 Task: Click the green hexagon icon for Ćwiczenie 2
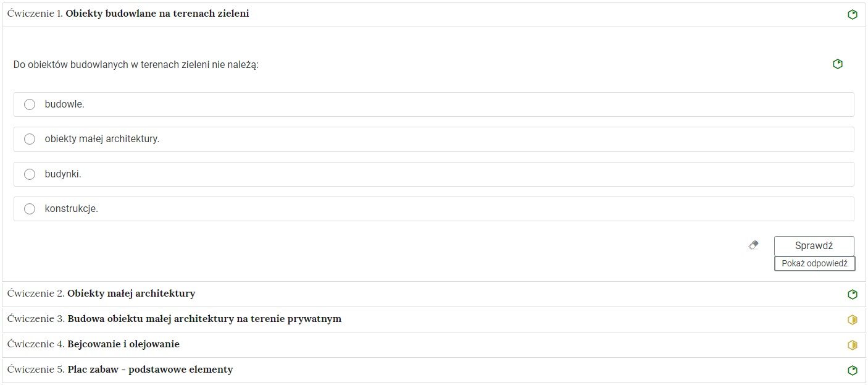click(853, 294)
